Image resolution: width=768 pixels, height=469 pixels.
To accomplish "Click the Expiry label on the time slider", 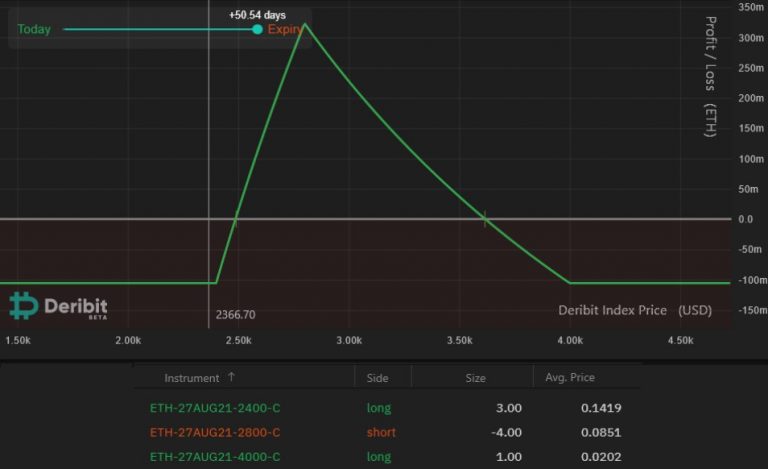I will [285, 29].
